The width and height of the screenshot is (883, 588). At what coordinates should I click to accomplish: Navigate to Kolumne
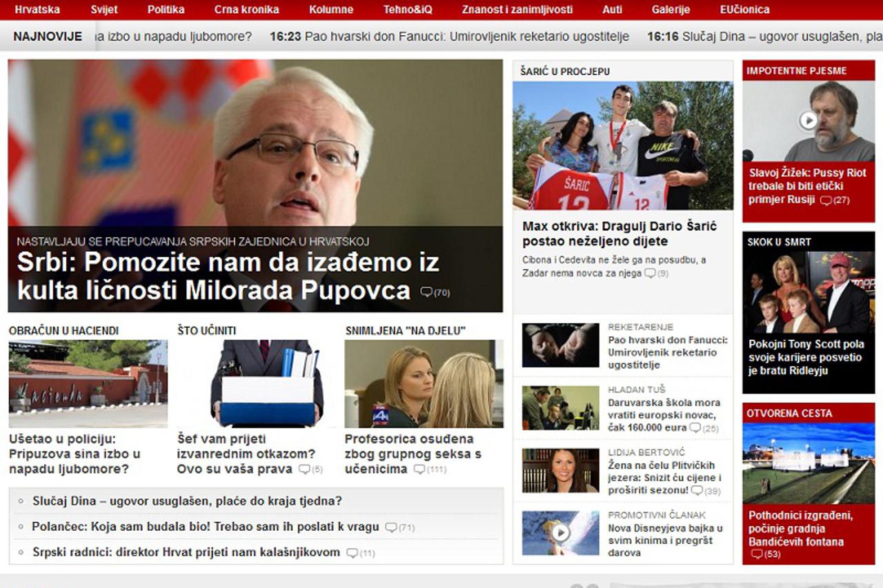coord(331,10)
